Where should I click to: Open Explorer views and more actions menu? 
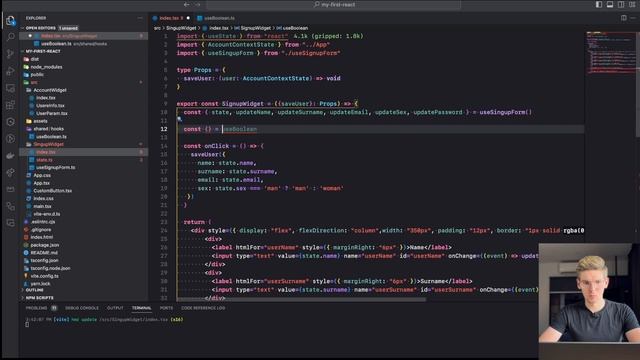(140, 18)
